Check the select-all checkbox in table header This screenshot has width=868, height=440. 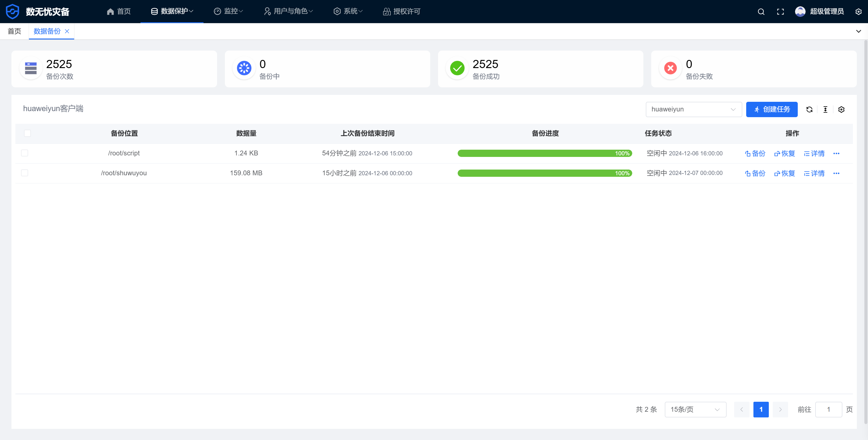[x=28, y=133]
